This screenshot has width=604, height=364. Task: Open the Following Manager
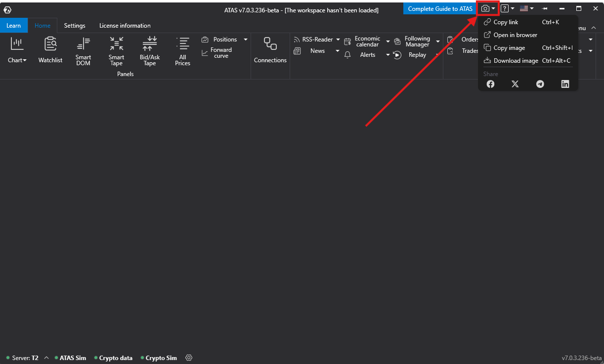pyautogui.click(x=412, y=41)
